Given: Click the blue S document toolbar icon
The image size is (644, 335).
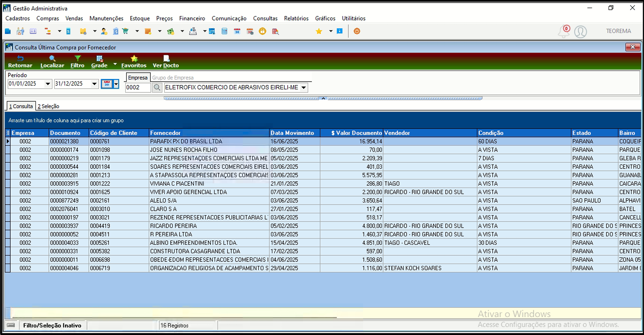Looking at the screenshot, I should [x=69, y=31].
